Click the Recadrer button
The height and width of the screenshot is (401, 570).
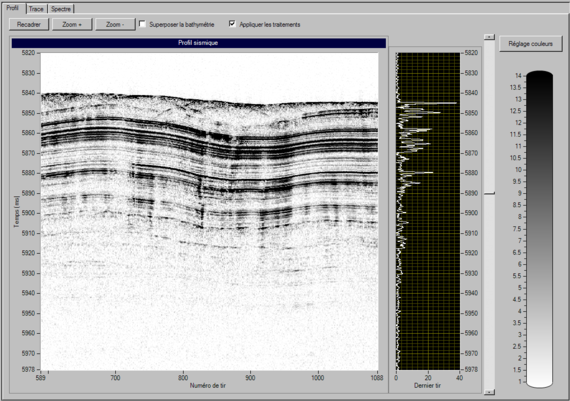coord(29,25)
